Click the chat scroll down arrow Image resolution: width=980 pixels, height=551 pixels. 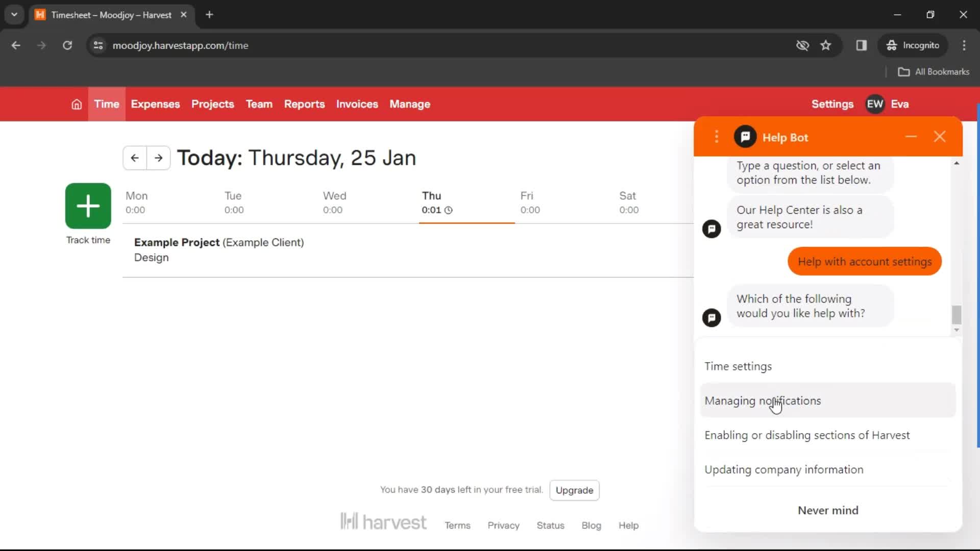(x=957, y=330)
